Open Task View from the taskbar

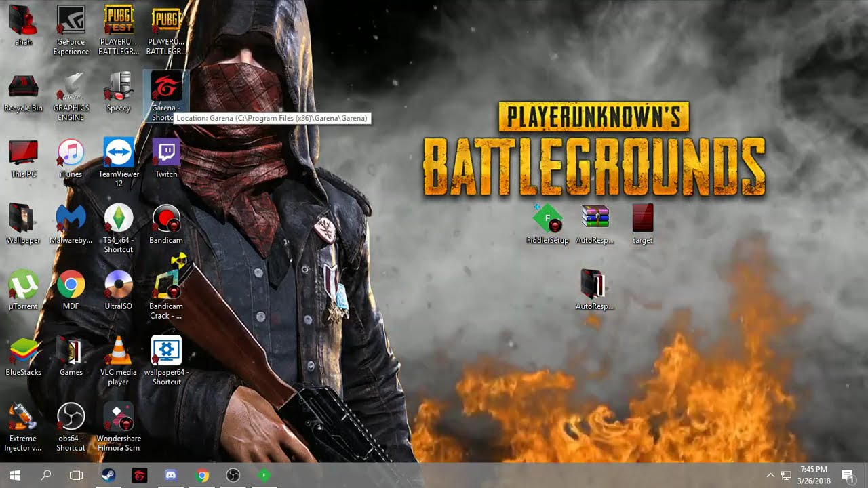[77, 475]
